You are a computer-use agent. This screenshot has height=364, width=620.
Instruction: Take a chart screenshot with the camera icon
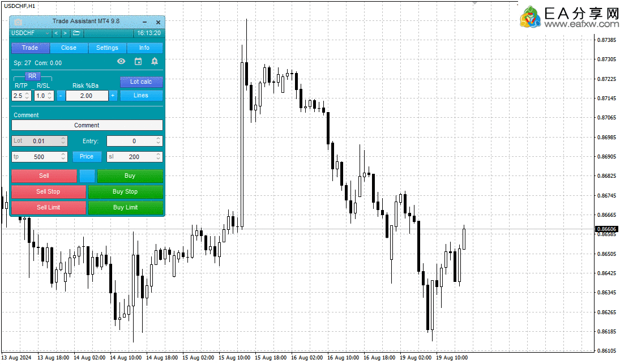coord(18,22)
